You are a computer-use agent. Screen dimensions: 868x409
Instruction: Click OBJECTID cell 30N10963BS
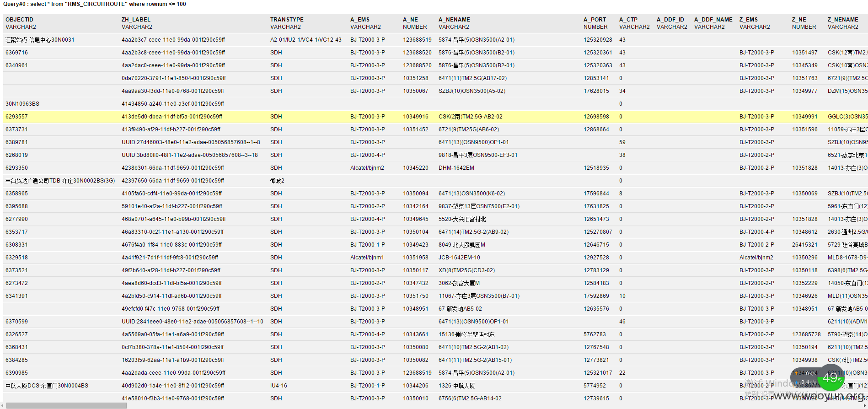22,104
